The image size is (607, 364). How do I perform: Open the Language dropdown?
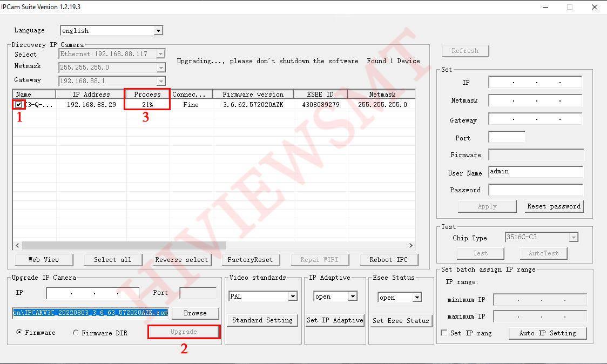click(158, 31)
